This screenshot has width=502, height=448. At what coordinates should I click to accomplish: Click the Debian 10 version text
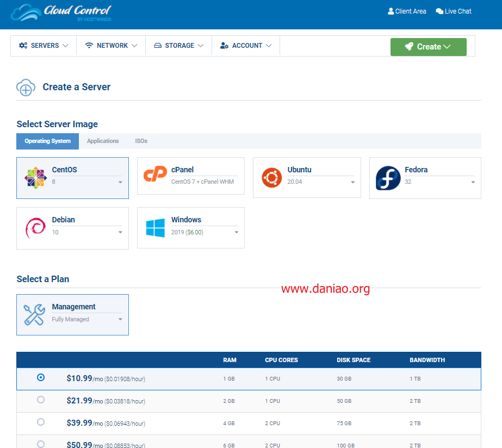55,232
